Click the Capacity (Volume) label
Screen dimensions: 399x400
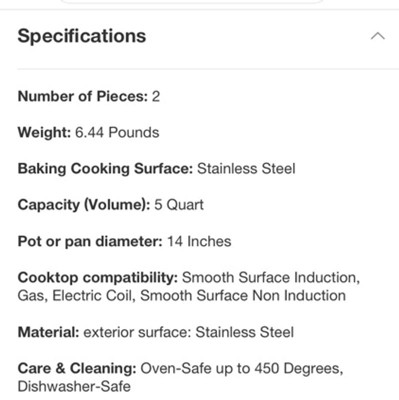pos(84,205)
